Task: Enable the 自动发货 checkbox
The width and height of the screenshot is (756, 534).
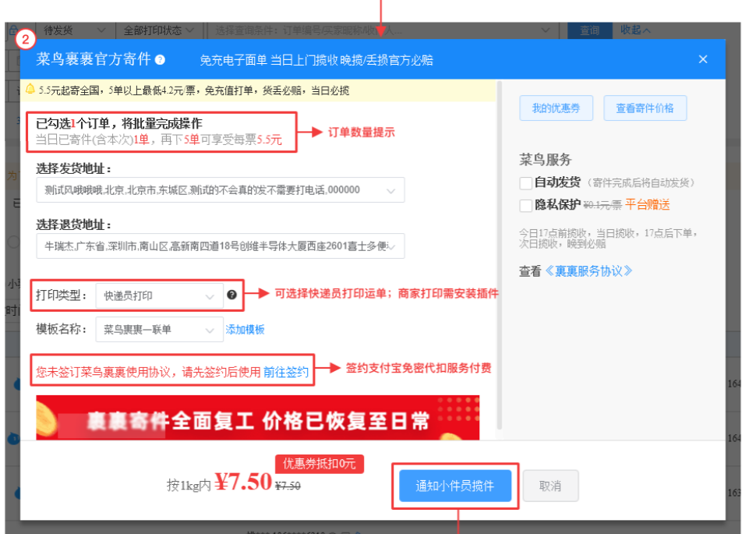Action: [x=526, y=183]
